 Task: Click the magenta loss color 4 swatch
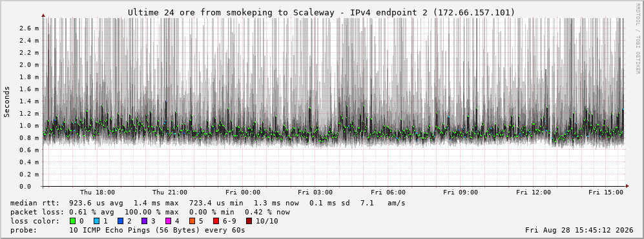[x=169, y=221]
